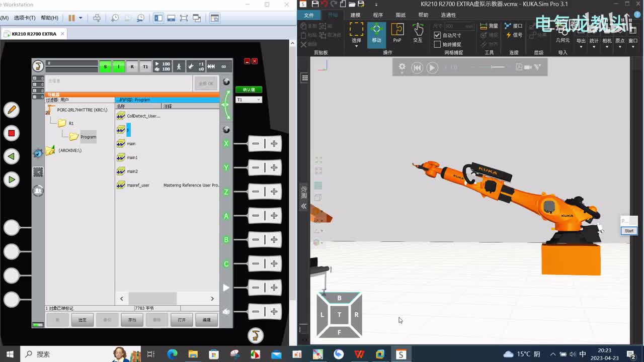Switch to the 连通性 connectivity tab
Viewport: 644px width, 362px height.
click(448, 15)
